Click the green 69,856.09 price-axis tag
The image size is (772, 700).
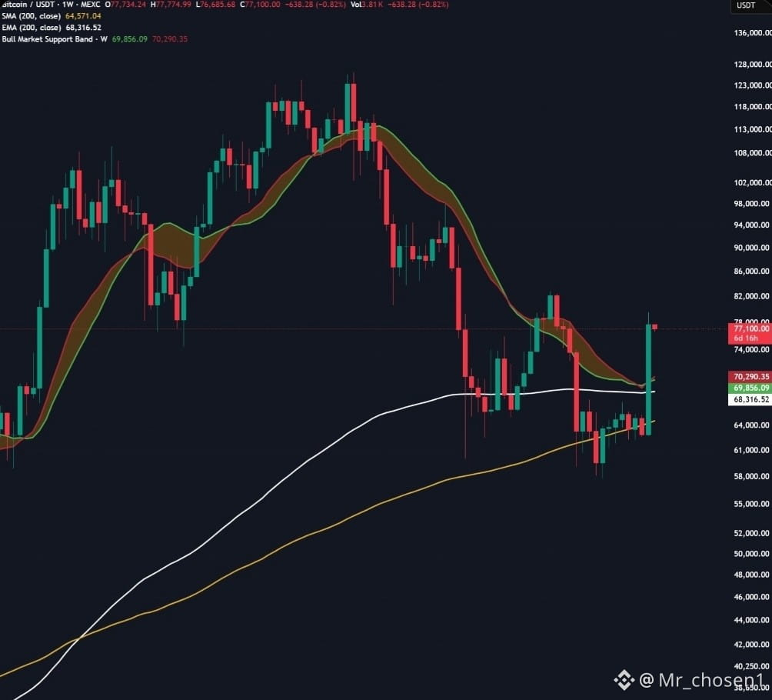tap(750, 388)
